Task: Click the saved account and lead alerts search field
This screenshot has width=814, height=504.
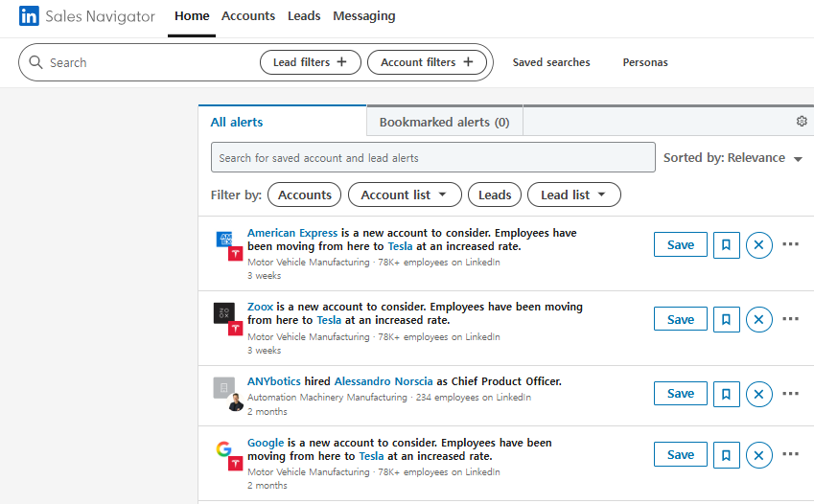Action: tap(432, 158)
